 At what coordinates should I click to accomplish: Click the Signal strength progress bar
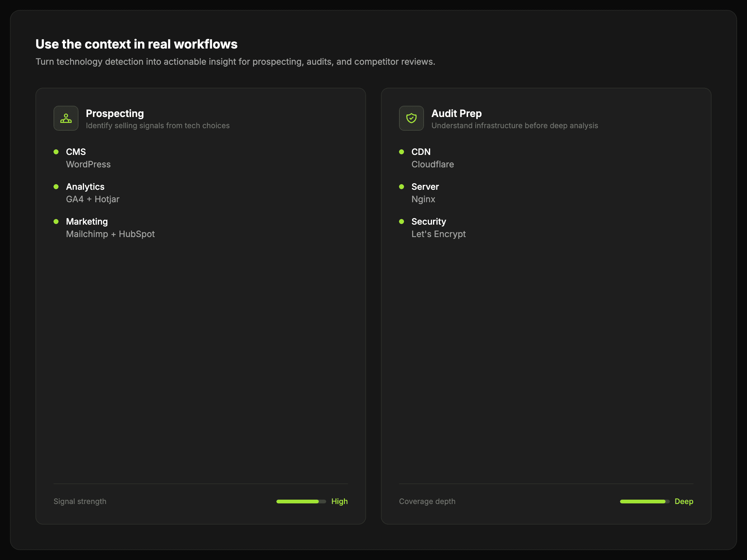click(301, 502)
